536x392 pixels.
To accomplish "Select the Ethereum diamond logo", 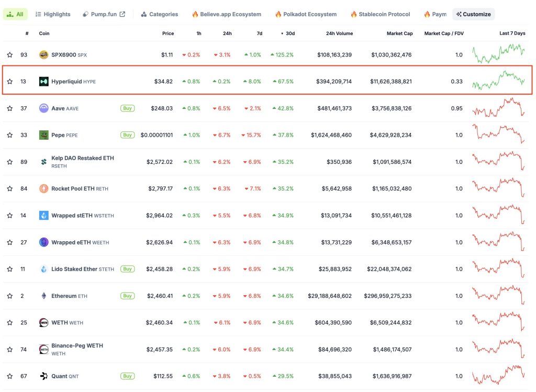I will (44, 296).
